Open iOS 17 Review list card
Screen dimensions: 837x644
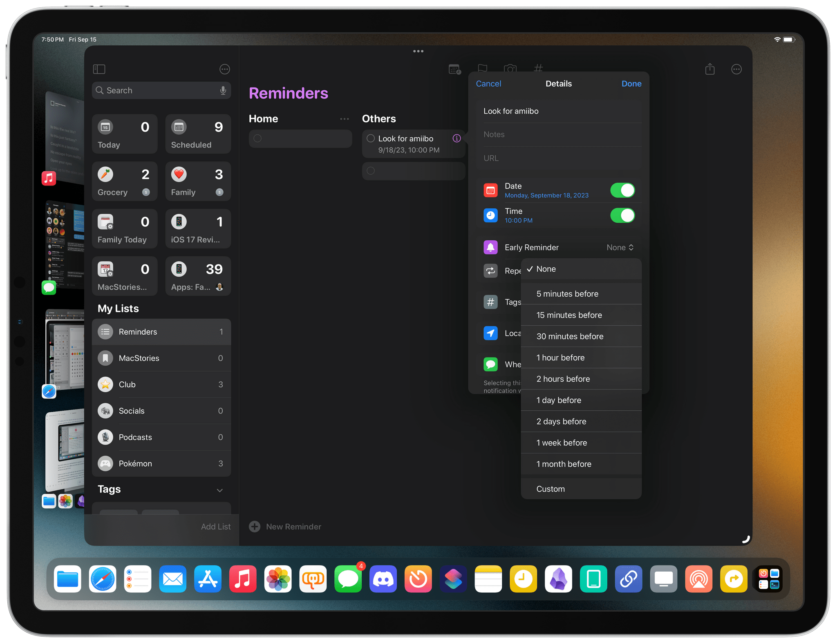click(198, 229)
